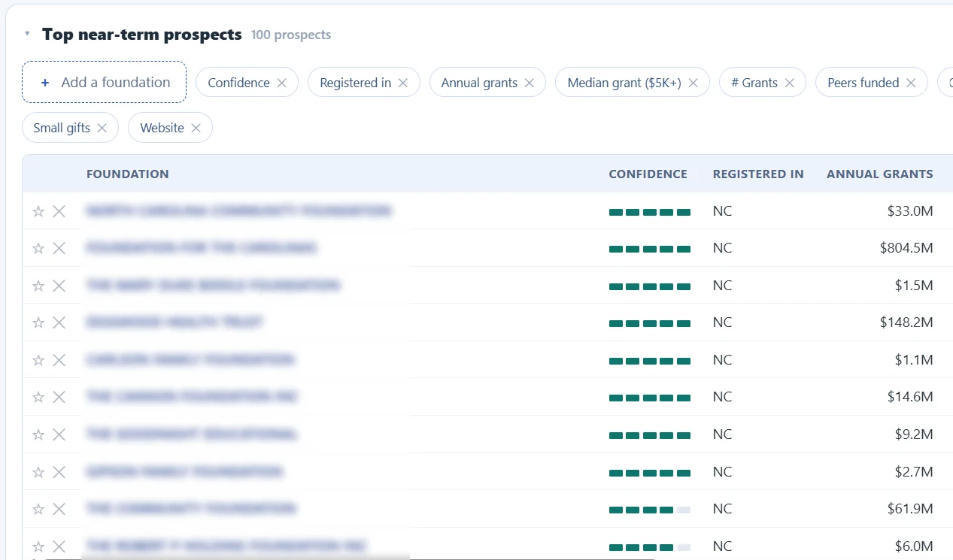Dismiss the prospect with $804.5M annual grants
Image resolution: width=953 pixels, height=560 pixels.
pyautogui.click(x=59, y=248)
